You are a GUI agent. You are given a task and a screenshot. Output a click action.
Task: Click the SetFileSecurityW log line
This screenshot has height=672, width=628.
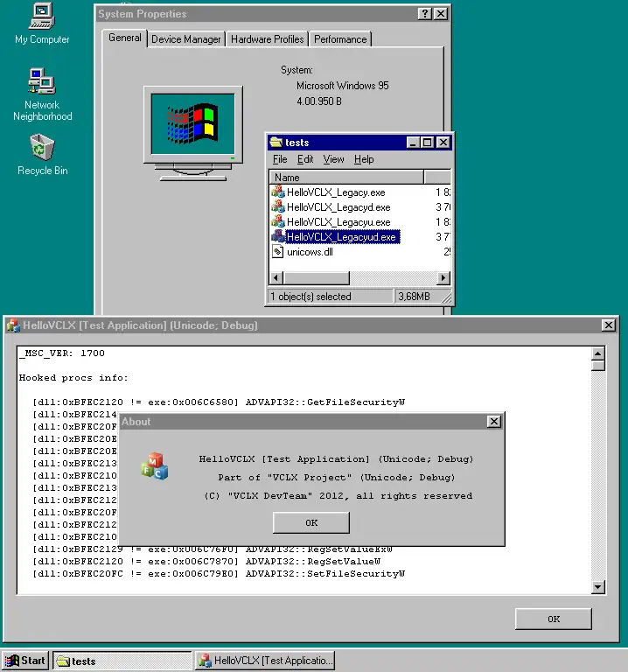[x=219, y=574]
